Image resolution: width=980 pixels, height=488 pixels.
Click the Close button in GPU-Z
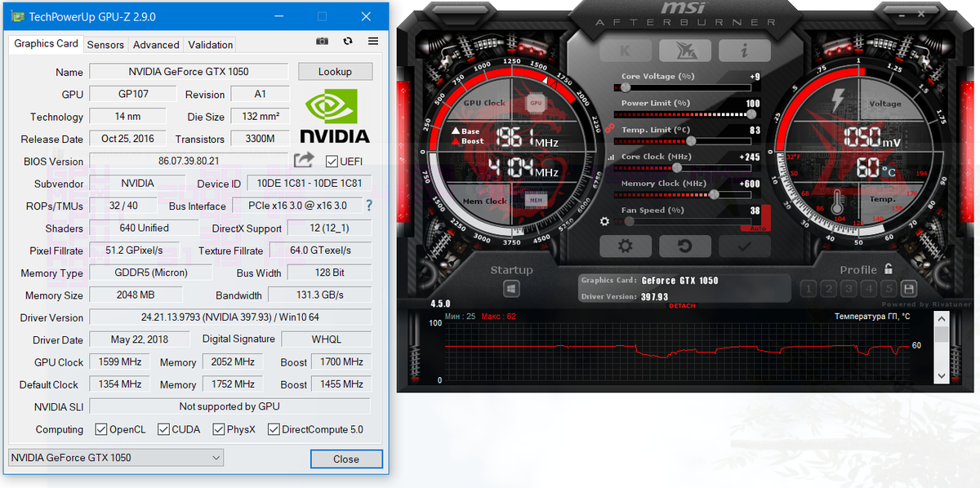(x=346, y=459)
